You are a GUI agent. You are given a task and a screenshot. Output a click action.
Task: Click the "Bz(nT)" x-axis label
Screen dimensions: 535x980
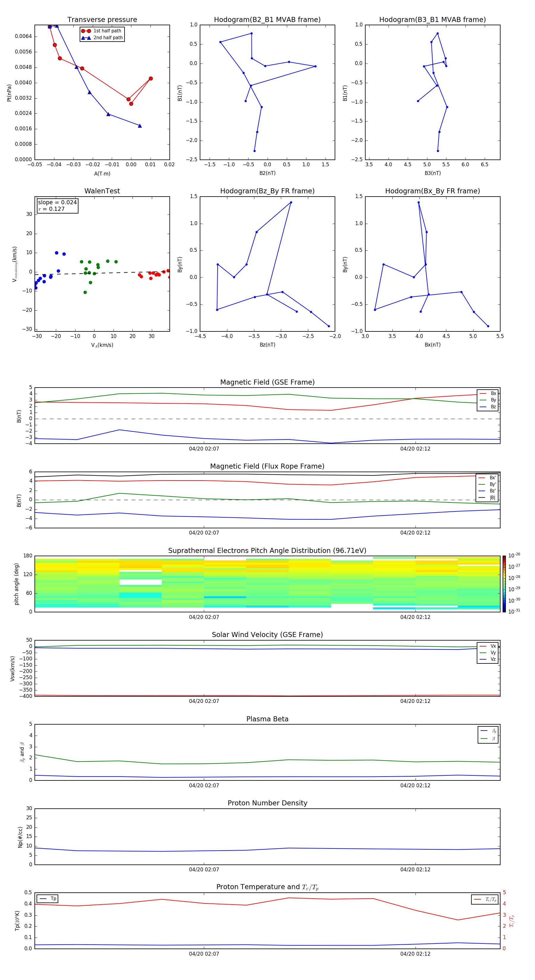[x=267, y=345]
